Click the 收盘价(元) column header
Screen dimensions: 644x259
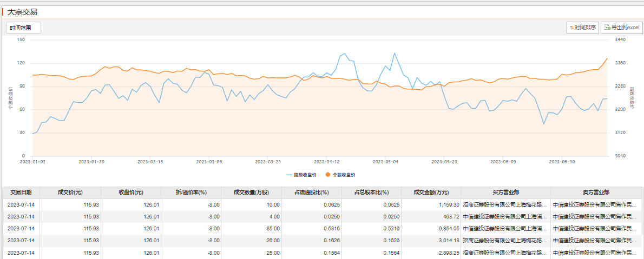(130, 192)
